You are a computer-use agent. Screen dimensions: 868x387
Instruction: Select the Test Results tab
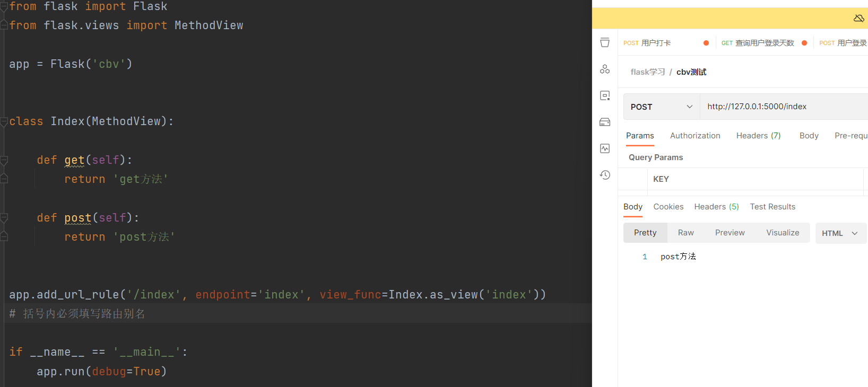point(772,207)
